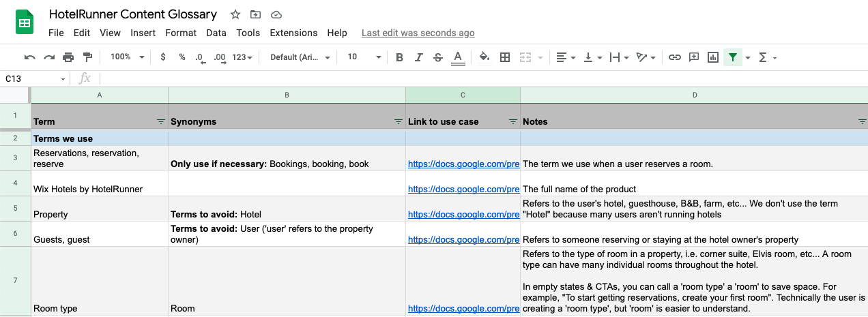Open text rotation options
Screen dimensions: 868x317
(x=645, y=57)
